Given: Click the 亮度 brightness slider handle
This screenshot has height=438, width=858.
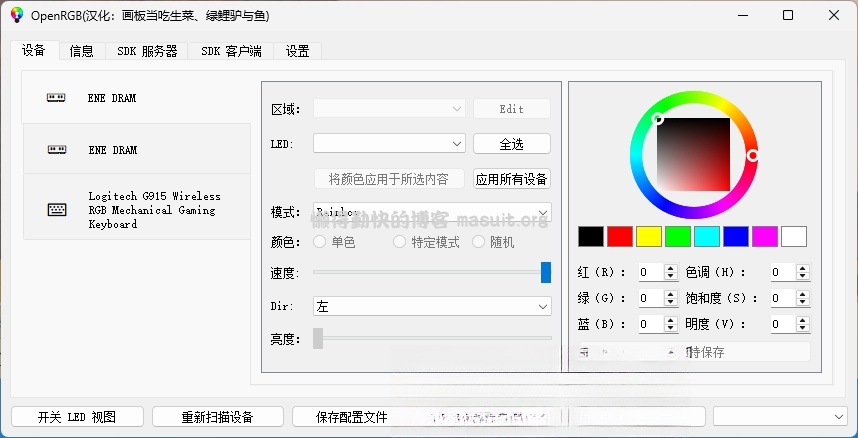Looking at the screenshot, I should [x=318, y=338].
